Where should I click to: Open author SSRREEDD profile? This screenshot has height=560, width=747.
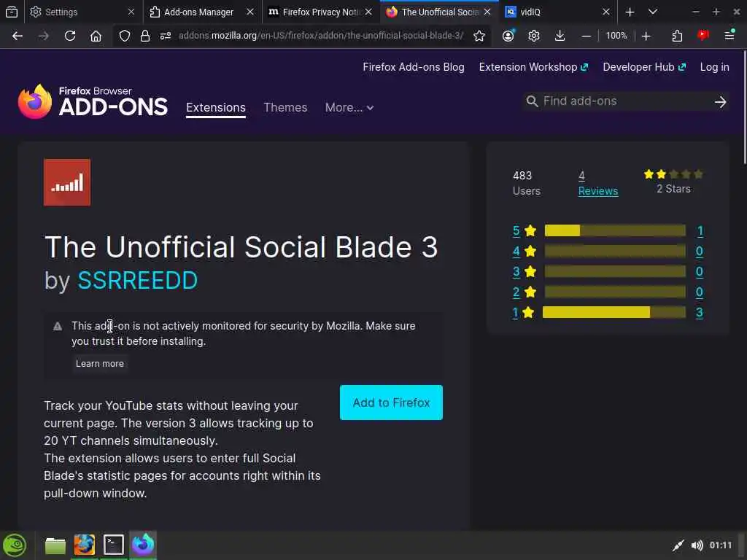(x=138, y=281)
